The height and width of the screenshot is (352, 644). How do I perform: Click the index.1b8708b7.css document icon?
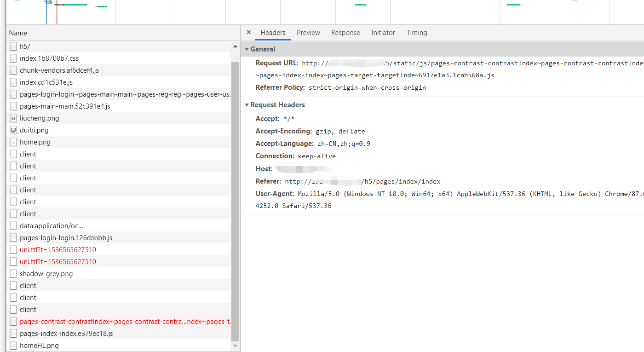[13, 58]
